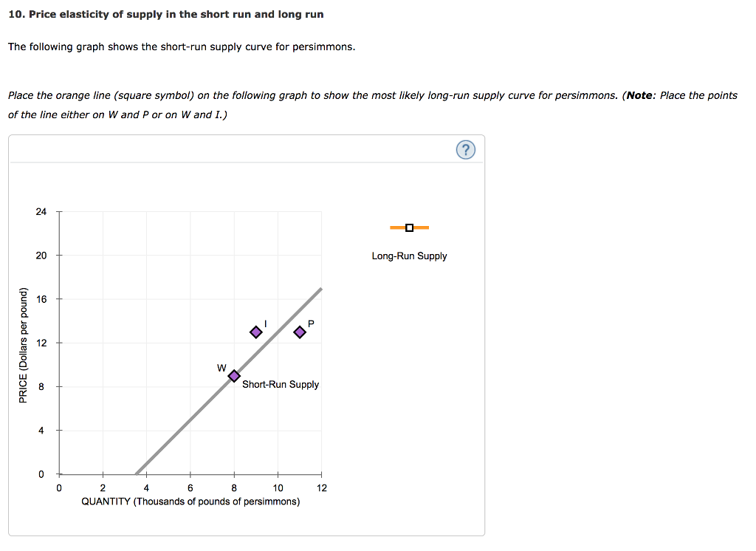The image size is (756, 551).
Task: Click the question mark help icon
Action: (x=466, y=149)
